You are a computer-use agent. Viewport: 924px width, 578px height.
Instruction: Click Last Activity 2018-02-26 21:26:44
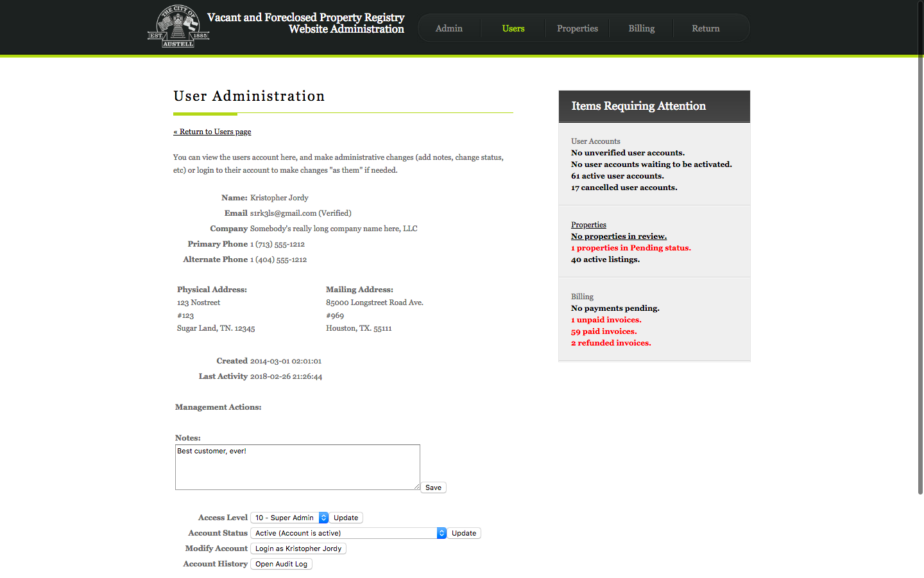286,376
